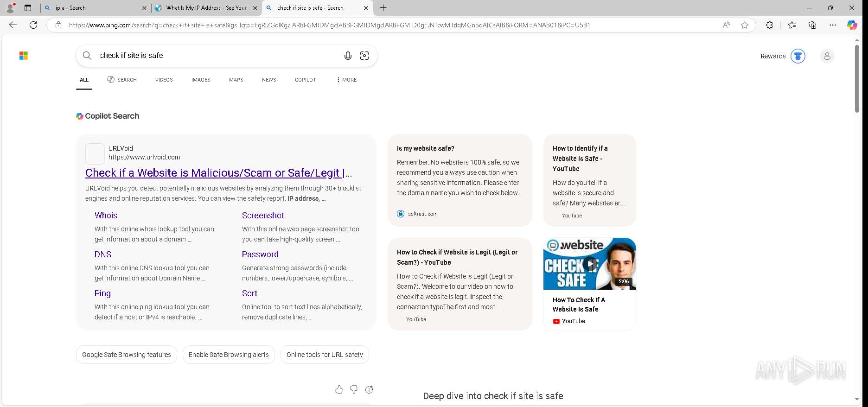Open the Ping sublink

(102, 293)
